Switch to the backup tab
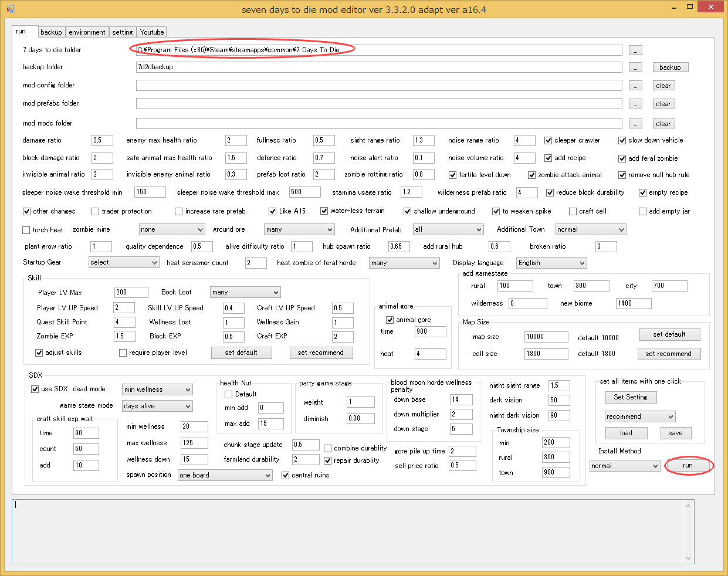This screenshot has height=576, width=728. tap(51, 32)
